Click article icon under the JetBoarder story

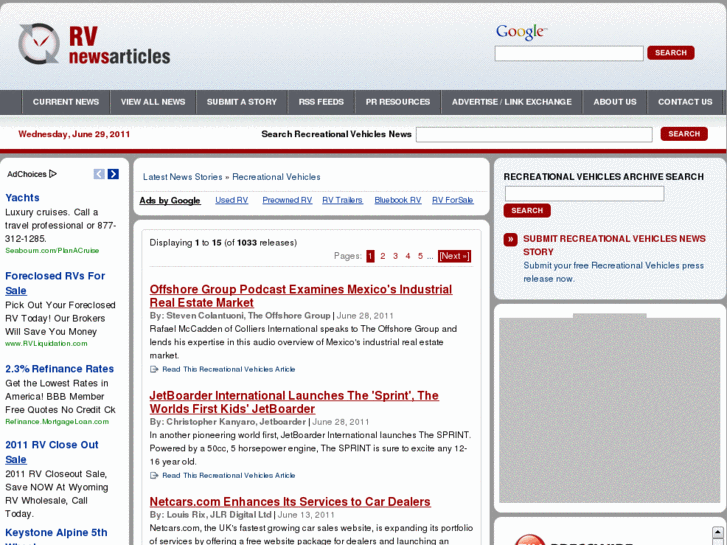[154, 475]
